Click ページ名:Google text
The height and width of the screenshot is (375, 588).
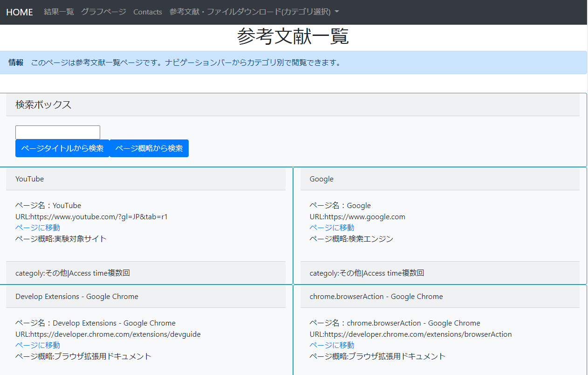click(340, 205)
